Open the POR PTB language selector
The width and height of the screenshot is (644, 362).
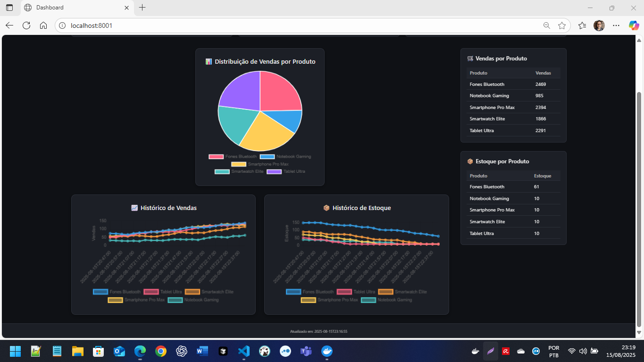[553, 351]
